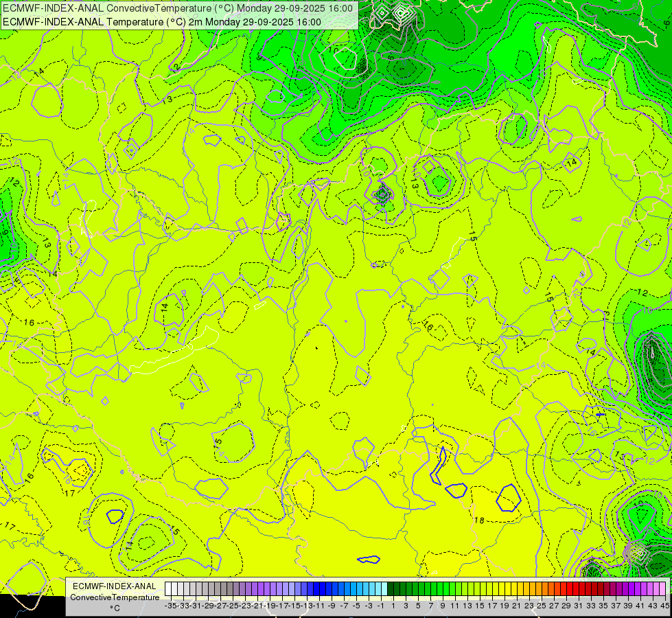Image resolution: width=672 pixels, height=618 pixels.
Task: Click the 43 legend scale value
Action: [652, 606]
